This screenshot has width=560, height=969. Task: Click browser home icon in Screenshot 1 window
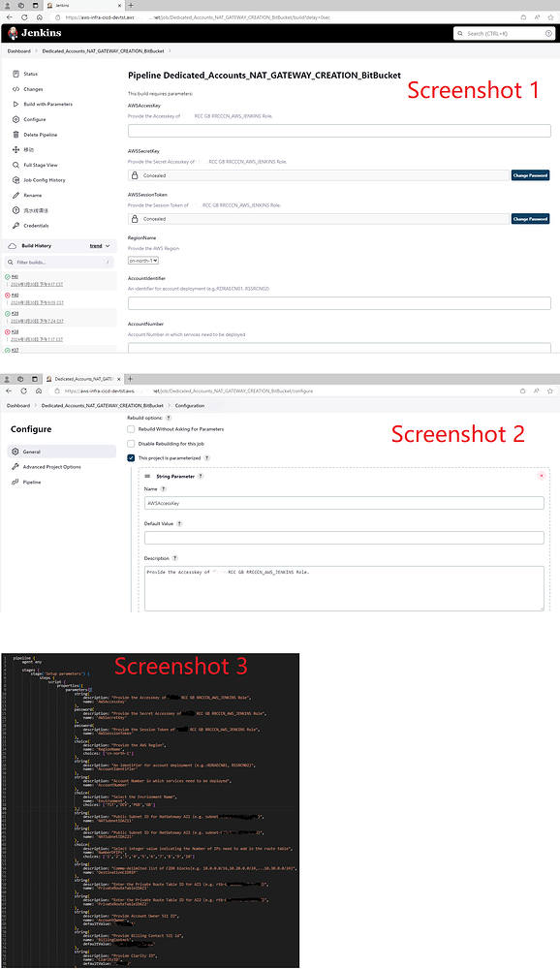[x=39, y=17]
